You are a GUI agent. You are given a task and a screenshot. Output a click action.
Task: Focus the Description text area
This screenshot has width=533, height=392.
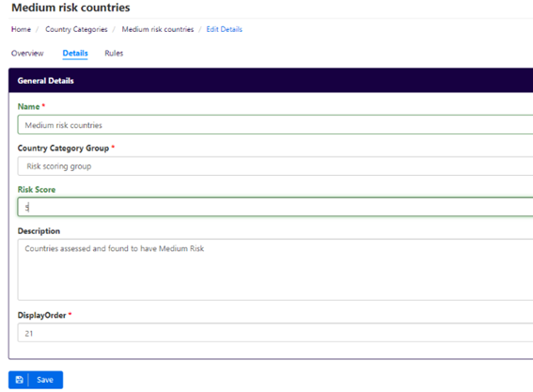[x=275, y=270]
